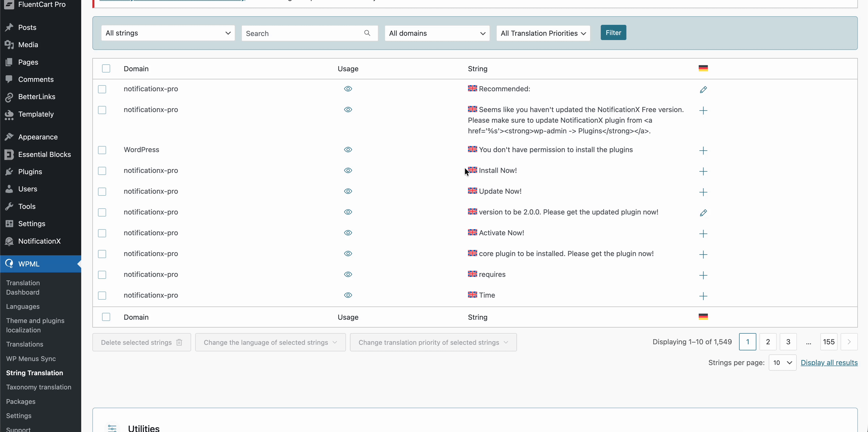Click the pencil icon for 'Recommended:' string

tap(703, 89)
